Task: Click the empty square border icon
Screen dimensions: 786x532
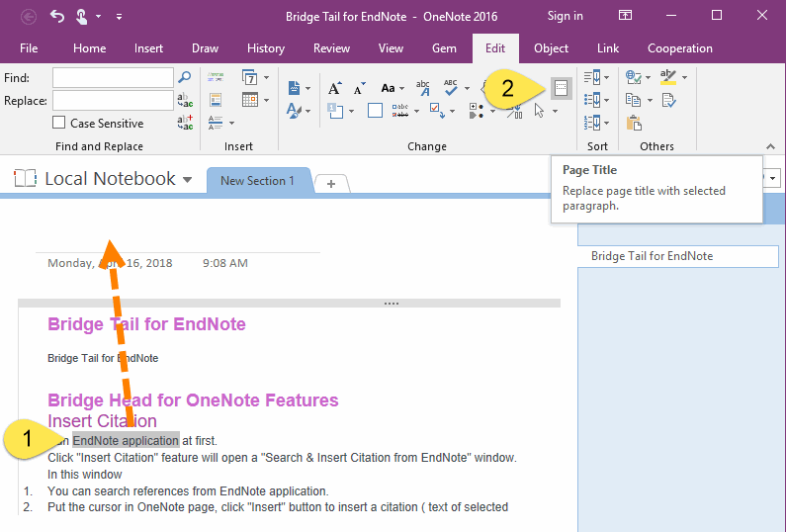Action: click(x=375, y=111)
